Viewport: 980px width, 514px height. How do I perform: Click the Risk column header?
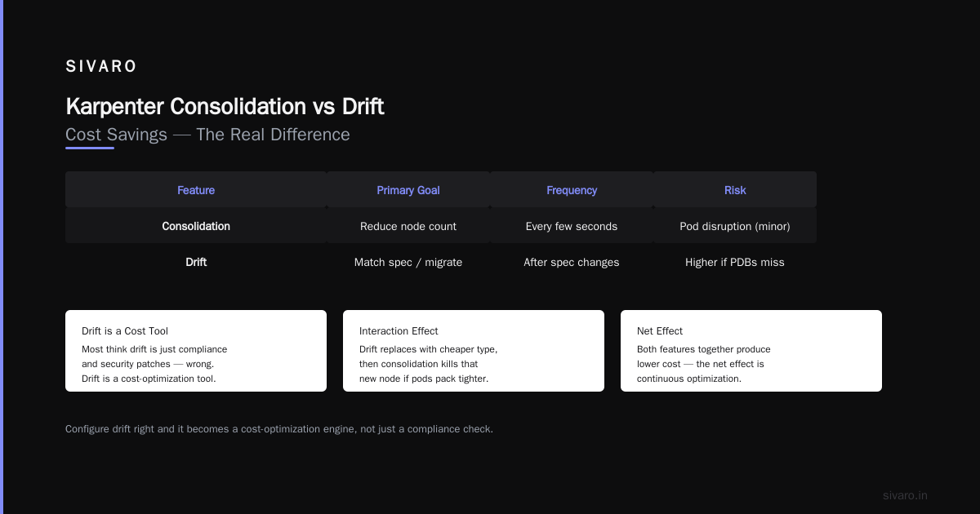tap(735, 190)
